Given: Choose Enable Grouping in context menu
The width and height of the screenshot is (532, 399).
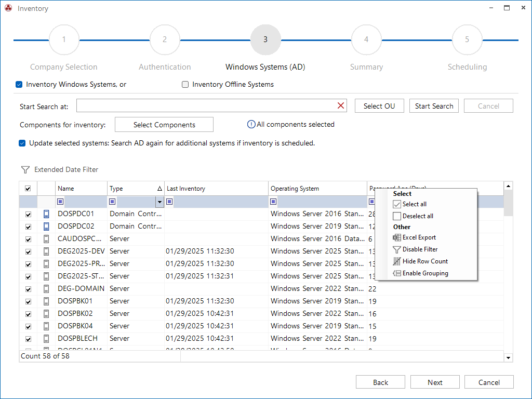Looking at the screenshot, I should pos(421,273).
